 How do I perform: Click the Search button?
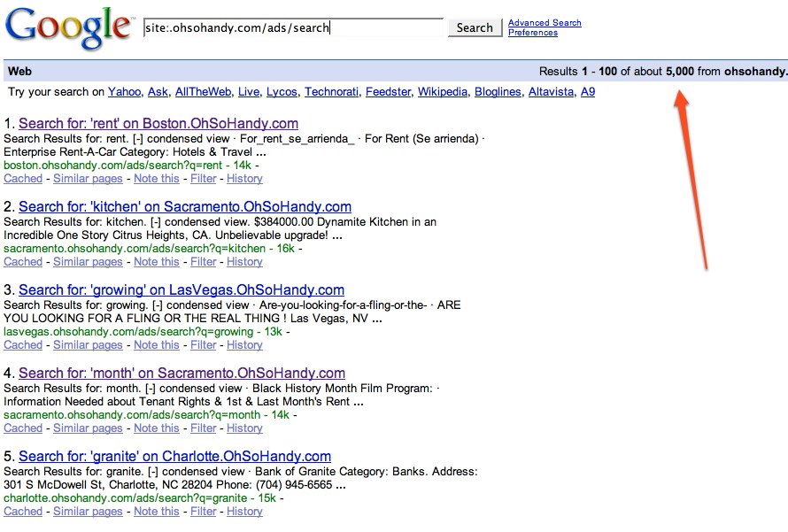[x=475, y=27]
